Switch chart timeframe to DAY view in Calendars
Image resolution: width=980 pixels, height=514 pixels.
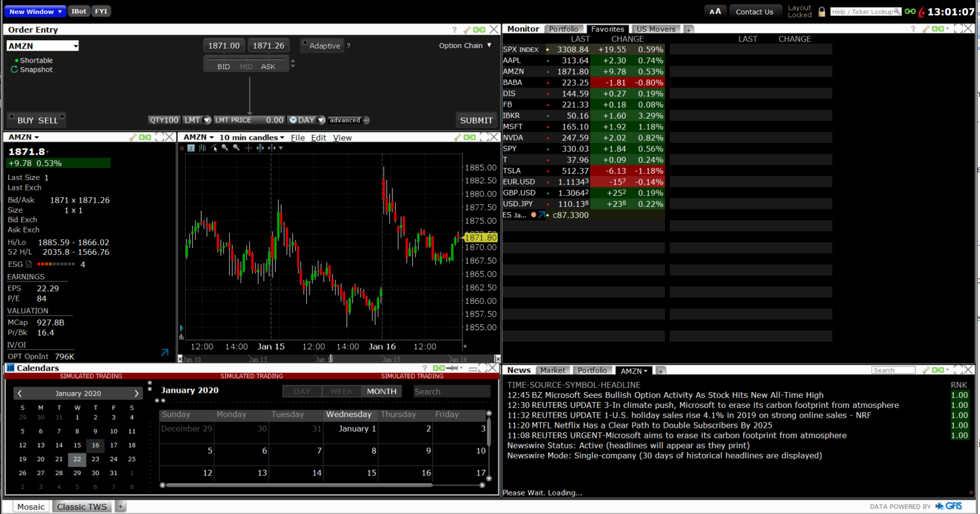click(x=302, y=391)
